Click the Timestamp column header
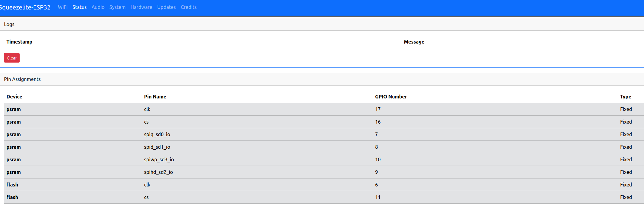 tap(19, 42)
